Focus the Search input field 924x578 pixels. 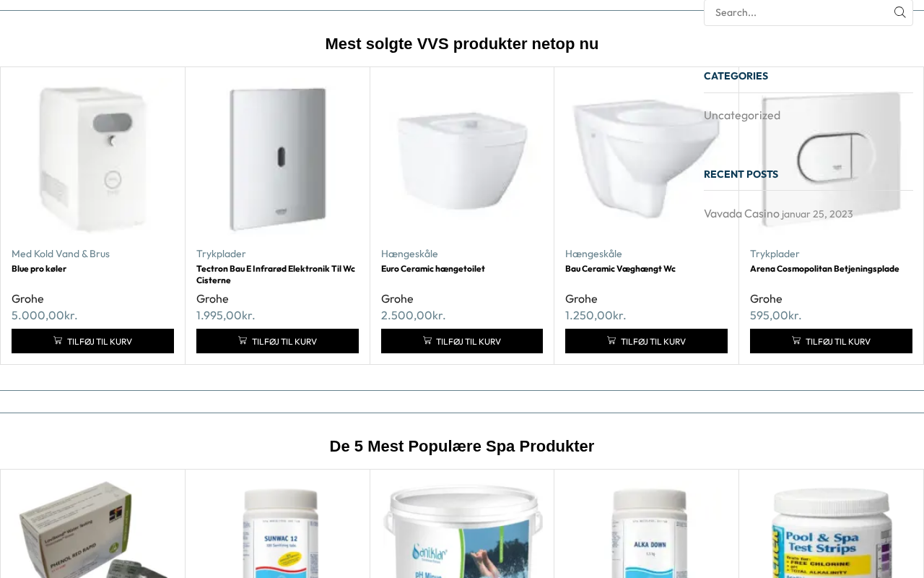point(798,12)
